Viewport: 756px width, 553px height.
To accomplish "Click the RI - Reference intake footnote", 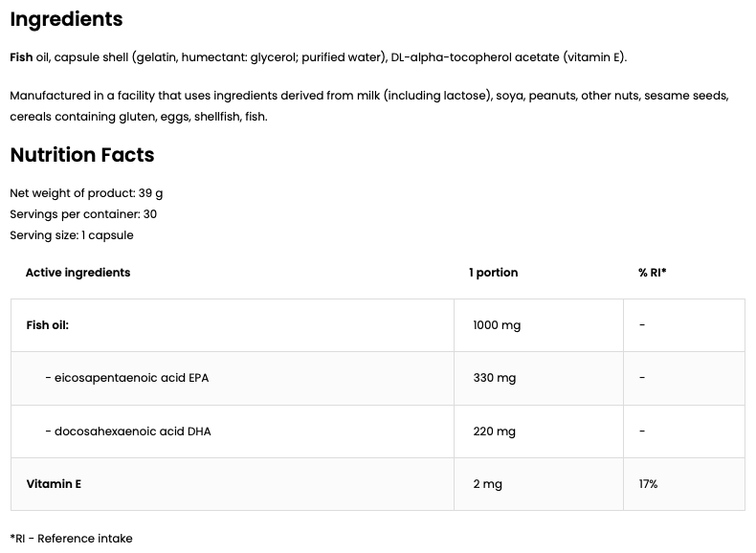I will coord(72,539).
